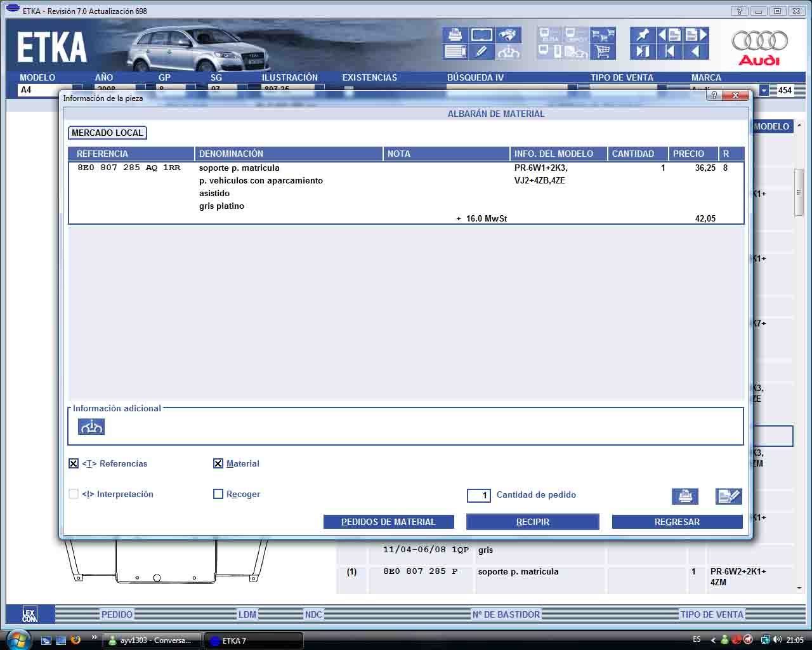Click the ELSA monitor icon
Image resolution: width=812 pixels, height=650 pixels.
pyautogui.click(x=549, y=35)
